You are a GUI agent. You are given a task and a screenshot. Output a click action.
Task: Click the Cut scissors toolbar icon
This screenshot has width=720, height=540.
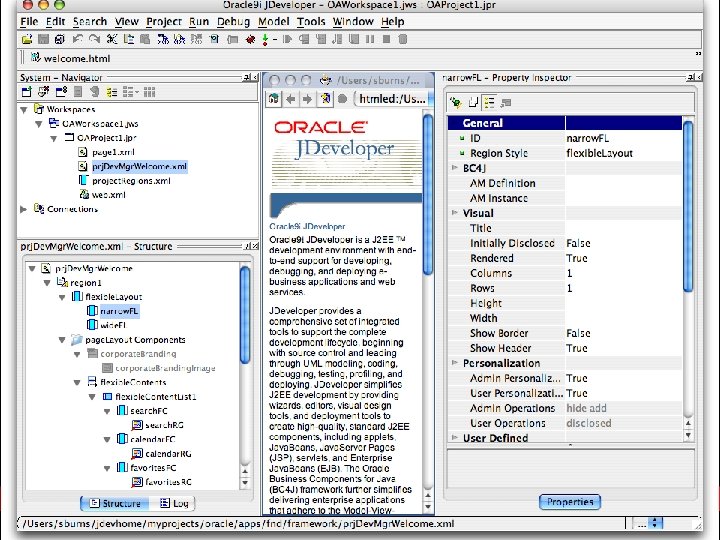click(112, 39)
